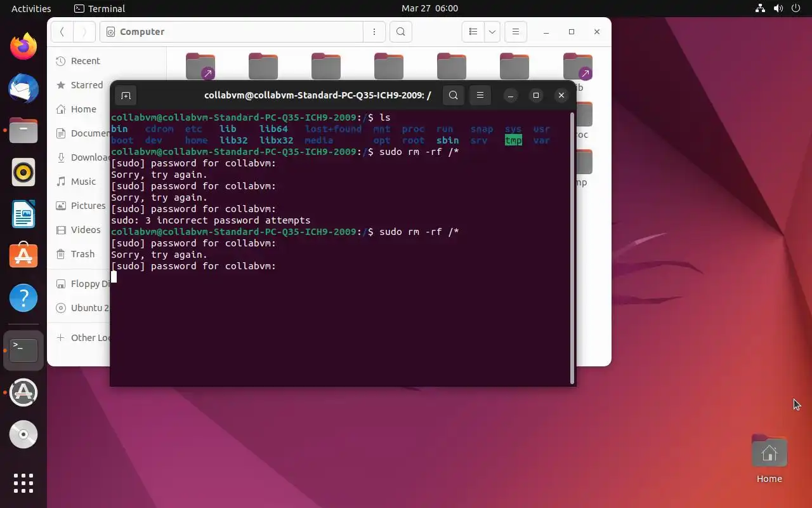Screen dimensions: 812x508
Task: Click the Computer path bar in Files
Action: [x=232, y=32]
